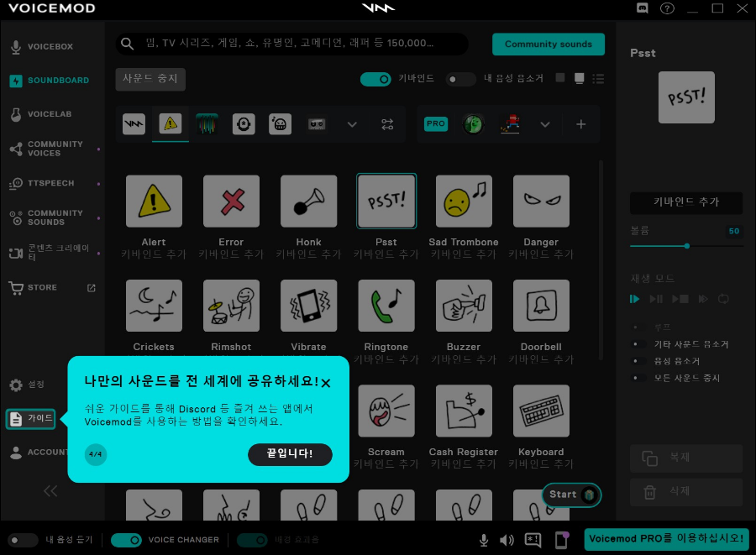Toggle the 내 음성 음소거 switch

pyautogui.click(x=461, y=79)
